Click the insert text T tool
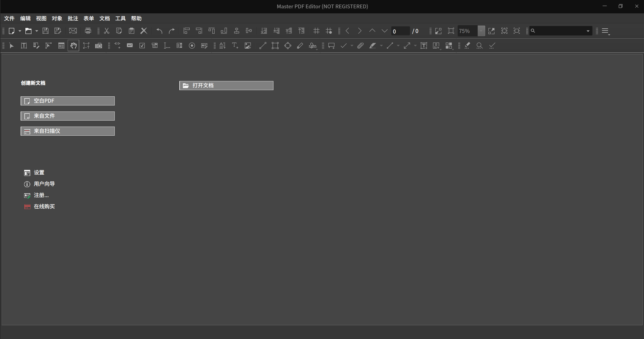The height and width of the screenshot is (339, 644). click(x=235, y=46)
